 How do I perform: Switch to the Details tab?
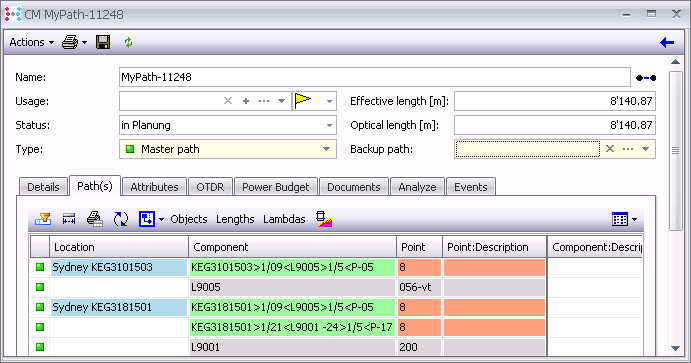[43, 187]
